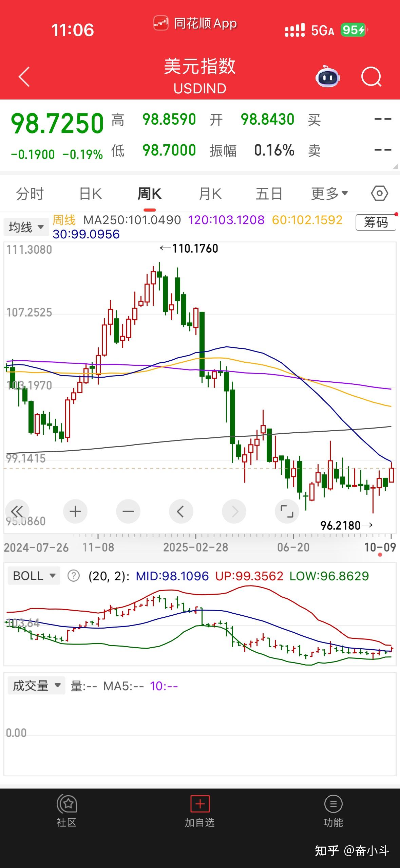The width and height of the screenshot is (400, 868).
Task: Select the 分时 tab
Action: (30, 194)
